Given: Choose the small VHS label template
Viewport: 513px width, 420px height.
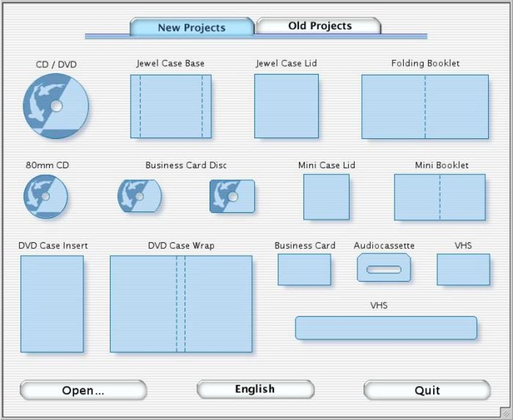Looking at the screenshot, I should (x=463, y=270).
